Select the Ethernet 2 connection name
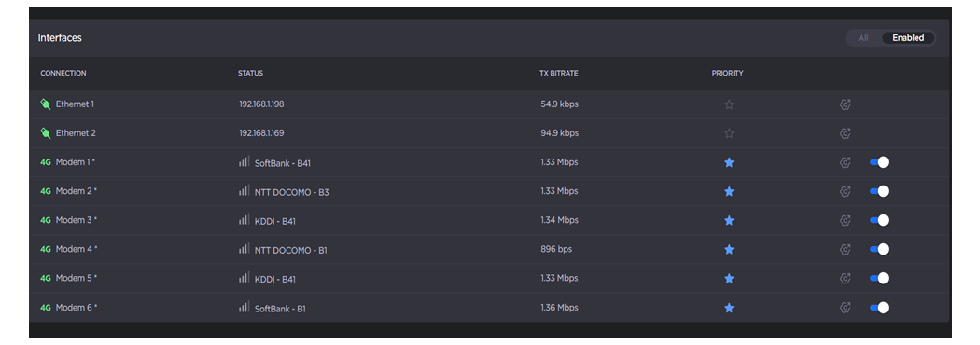 76,133
